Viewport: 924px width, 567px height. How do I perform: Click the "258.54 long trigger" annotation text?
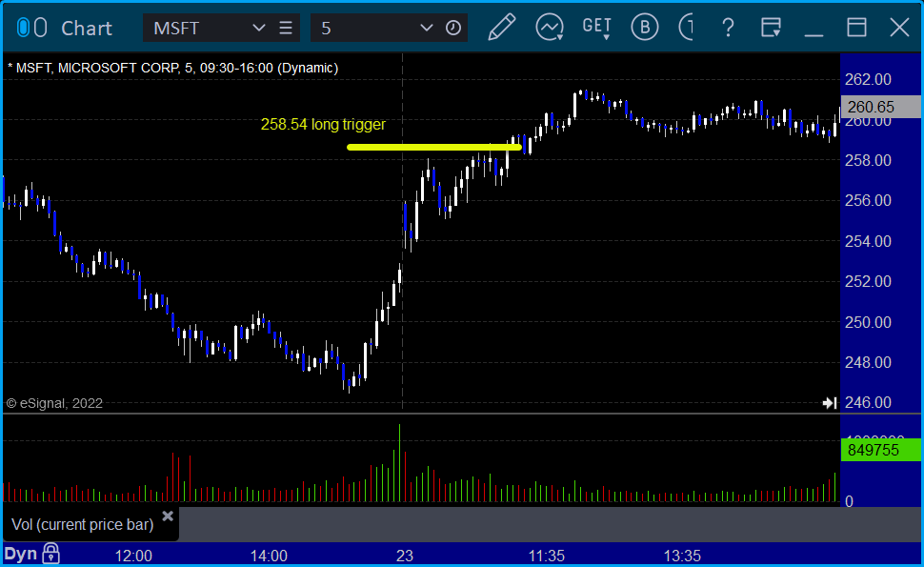323,125
